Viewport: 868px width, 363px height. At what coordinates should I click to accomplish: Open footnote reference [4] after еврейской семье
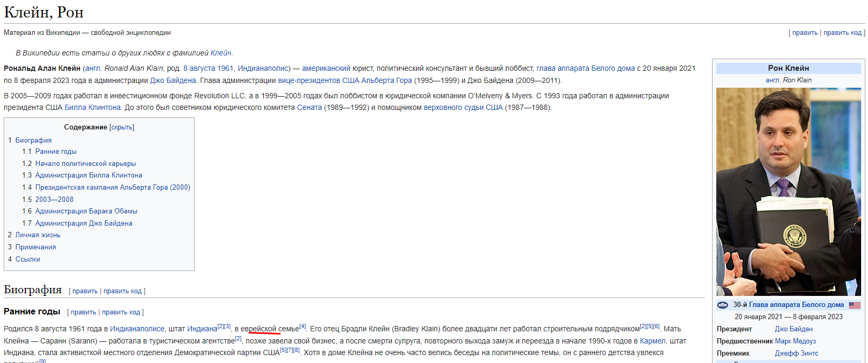coord(303,327)
